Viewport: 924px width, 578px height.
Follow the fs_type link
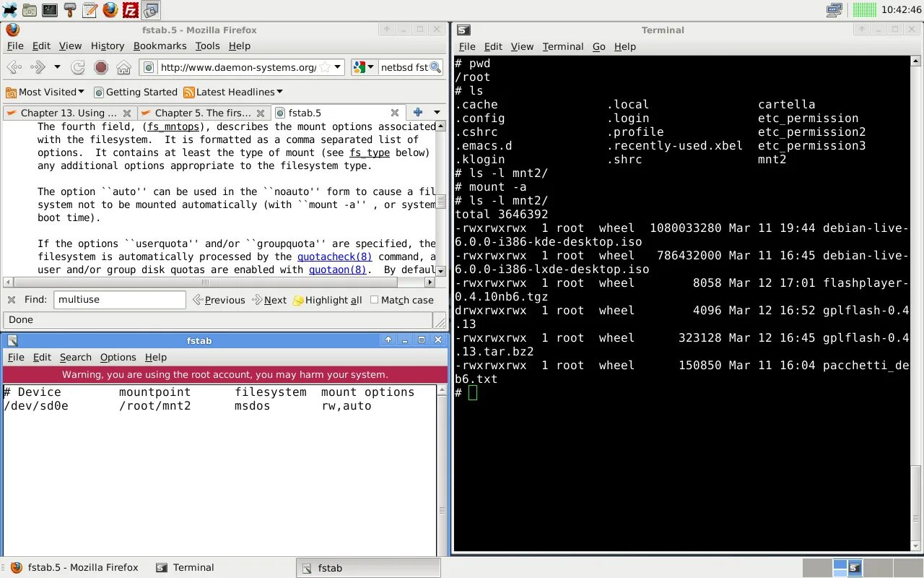click(x=370, y=152)
